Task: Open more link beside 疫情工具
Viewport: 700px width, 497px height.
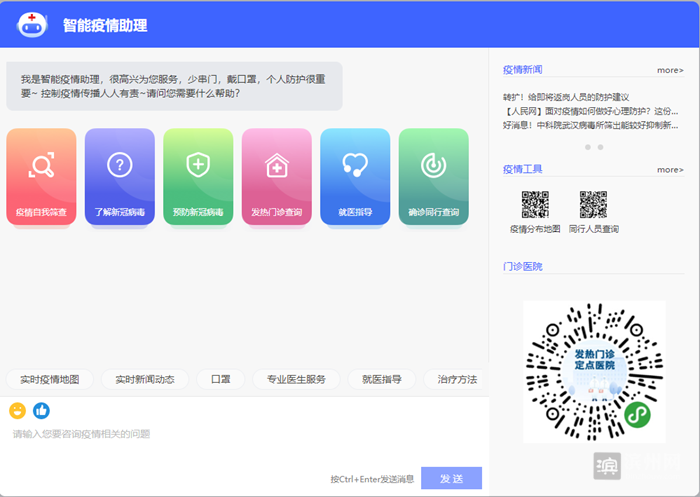Action: click(x=670, y=170)
